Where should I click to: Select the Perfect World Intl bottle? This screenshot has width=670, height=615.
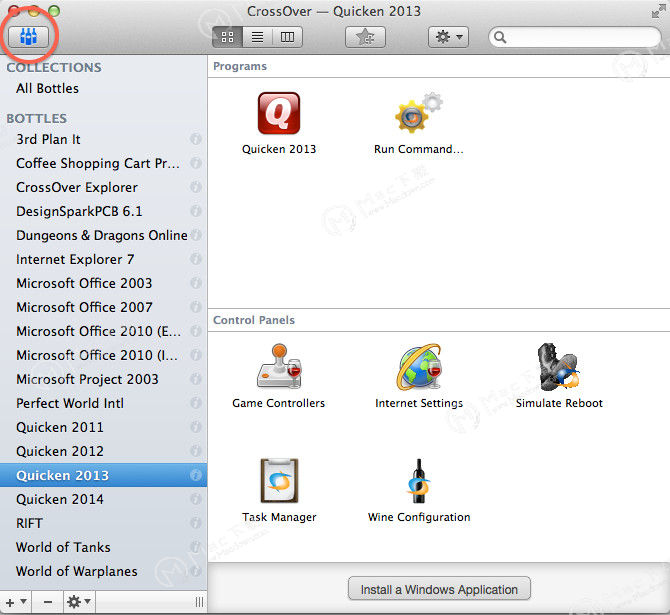pyautogui.click(x=103, y=403)
